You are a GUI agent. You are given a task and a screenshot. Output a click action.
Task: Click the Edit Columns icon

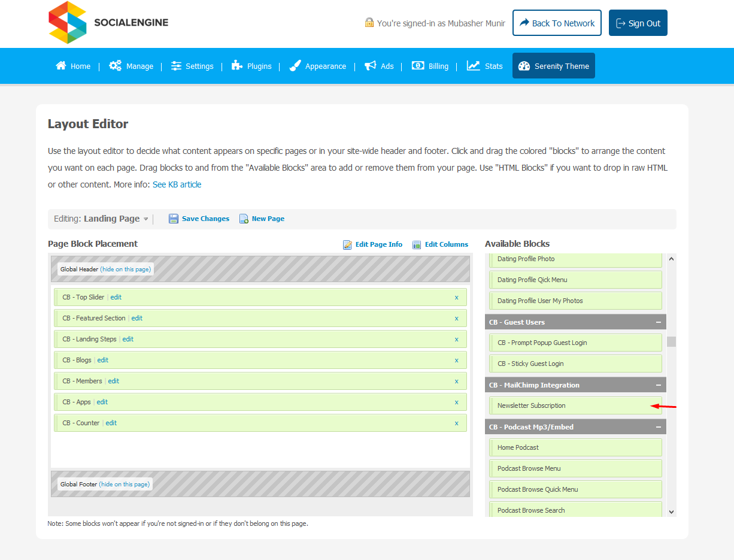click(417, 244)
